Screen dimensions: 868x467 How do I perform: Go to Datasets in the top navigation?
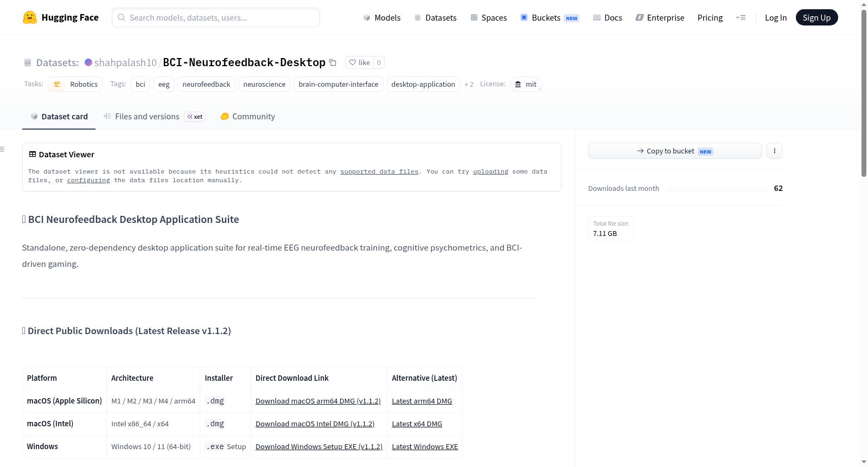[x=435, y=17]
